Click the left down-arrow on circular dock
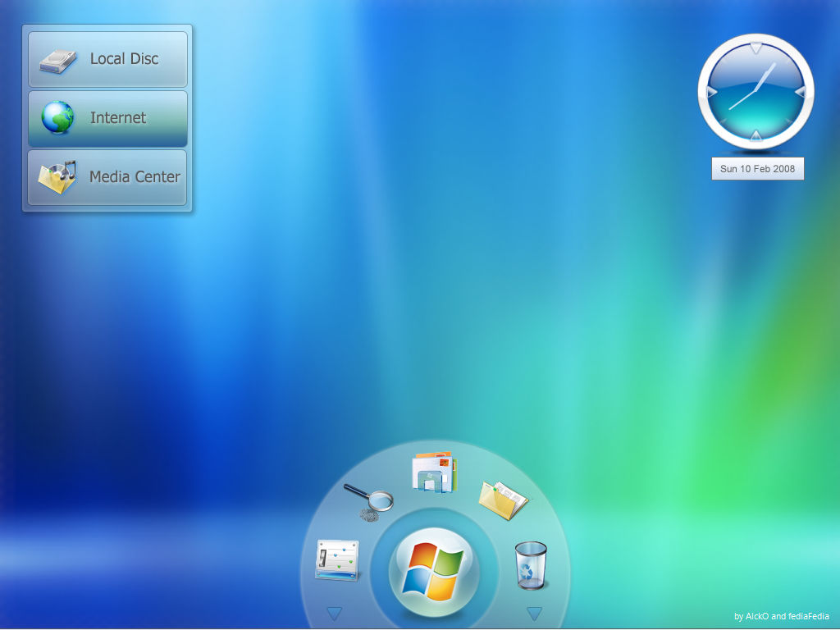The width and height of the screenshot is (840, 630). pos(335,614)
